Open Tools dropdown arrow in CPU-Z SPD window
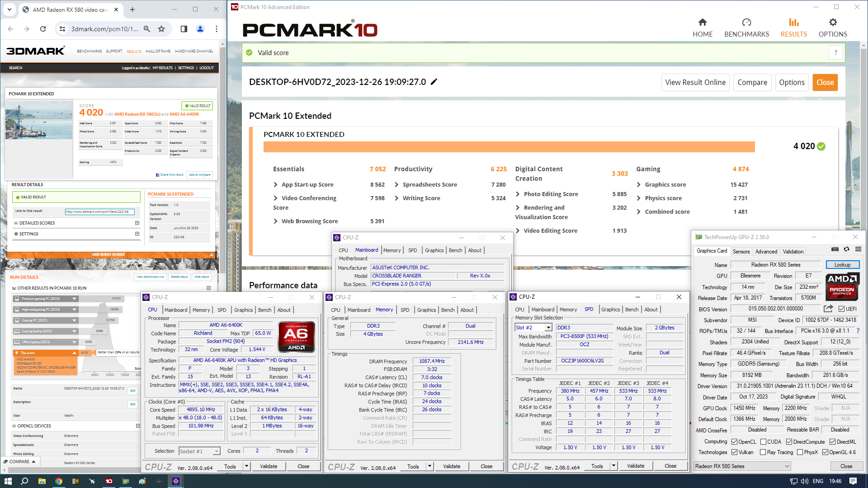This screenshot has height=488, width=868. coord(613,466)
